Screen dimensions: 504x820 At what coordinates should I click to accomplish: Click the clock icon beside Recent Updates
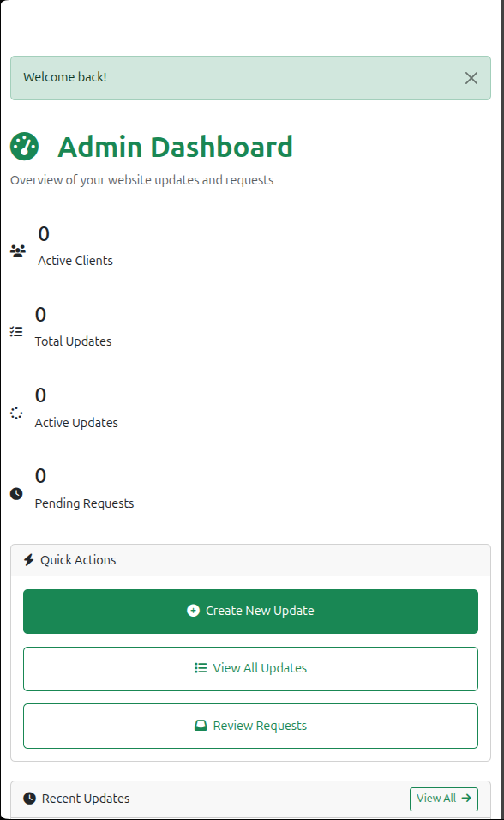[27, 799]
